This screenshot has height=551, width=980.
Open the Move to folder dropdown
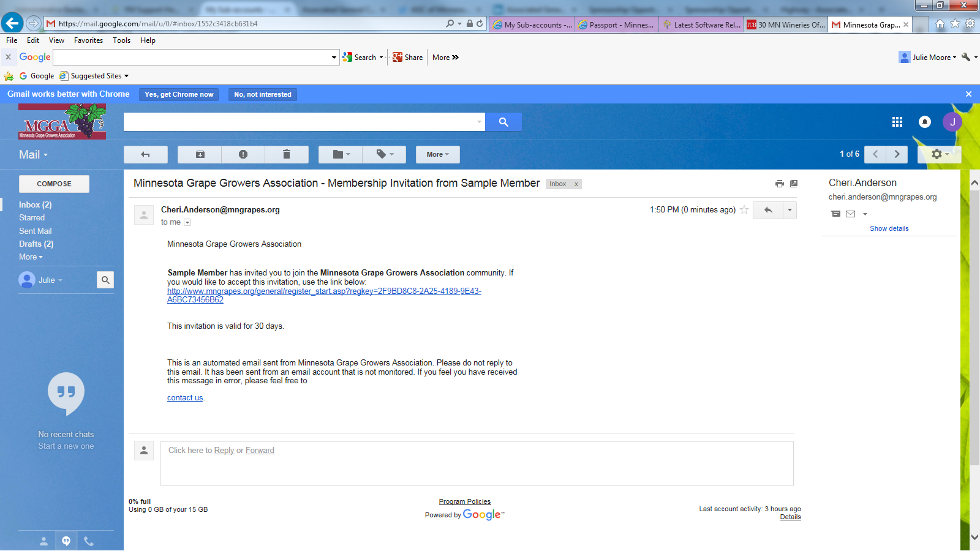click(341, 154)
